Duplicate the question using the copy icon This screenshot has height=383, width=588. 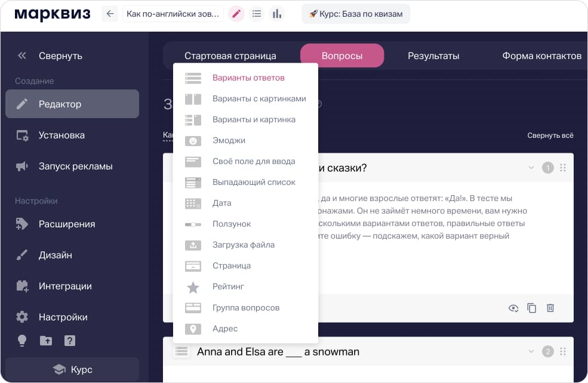click(x=531, y=308)
